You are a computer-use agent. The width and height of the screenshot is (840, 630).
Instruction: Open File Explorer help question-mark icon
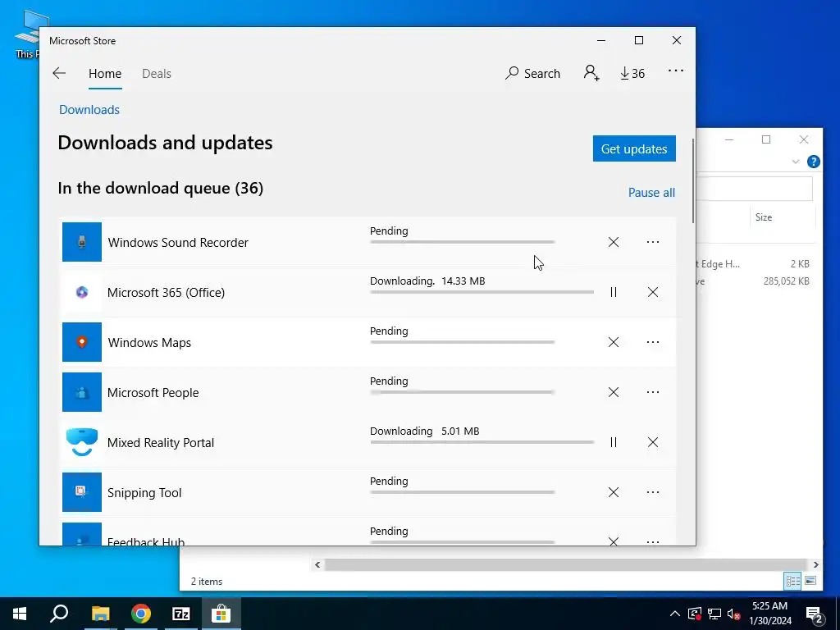click(813, 162)
